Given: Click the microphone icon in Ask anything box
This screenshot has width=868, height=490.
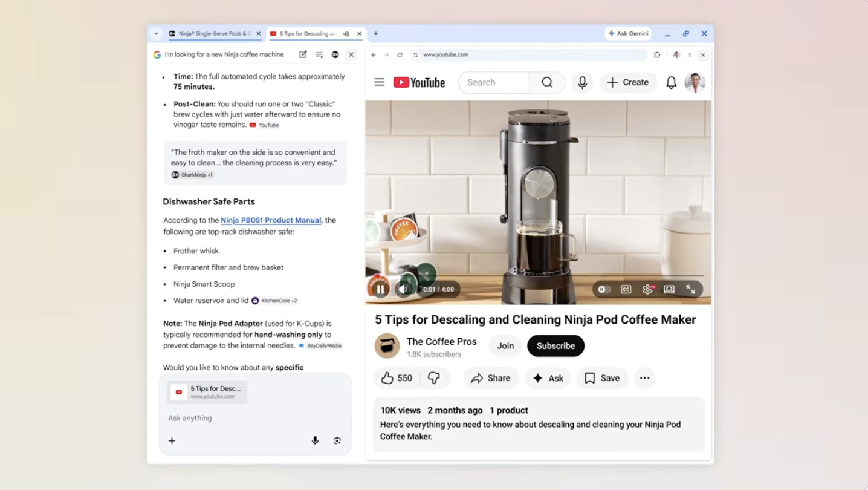Looking at the screenshot, I should (315, 440).
